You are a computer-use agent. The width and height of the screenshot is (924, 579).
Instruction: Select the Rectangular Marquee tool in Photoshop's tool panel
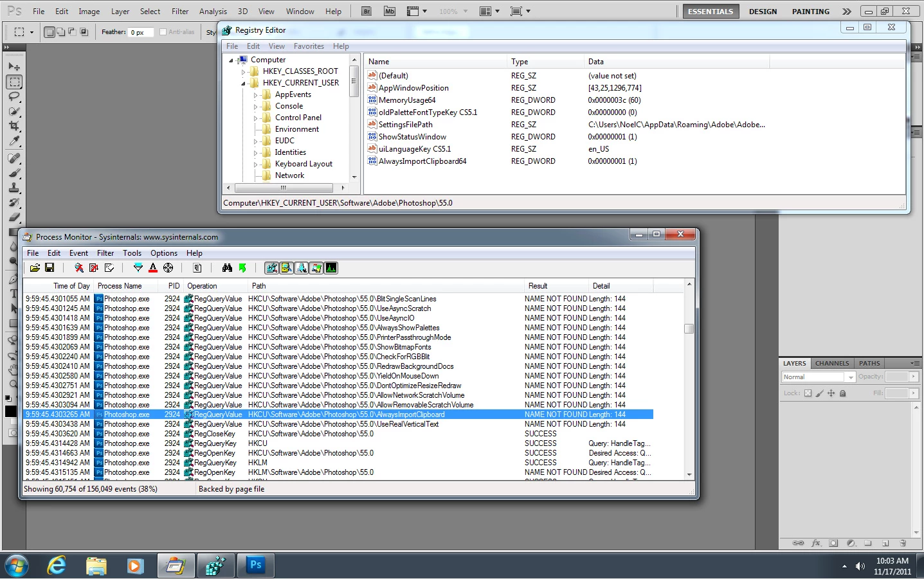point(14,82)
